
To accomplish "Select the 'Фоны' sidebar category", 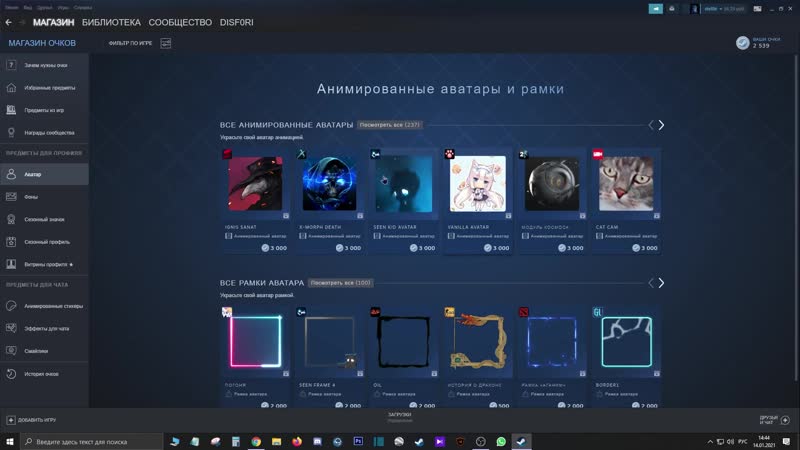I will coord(44,197).
